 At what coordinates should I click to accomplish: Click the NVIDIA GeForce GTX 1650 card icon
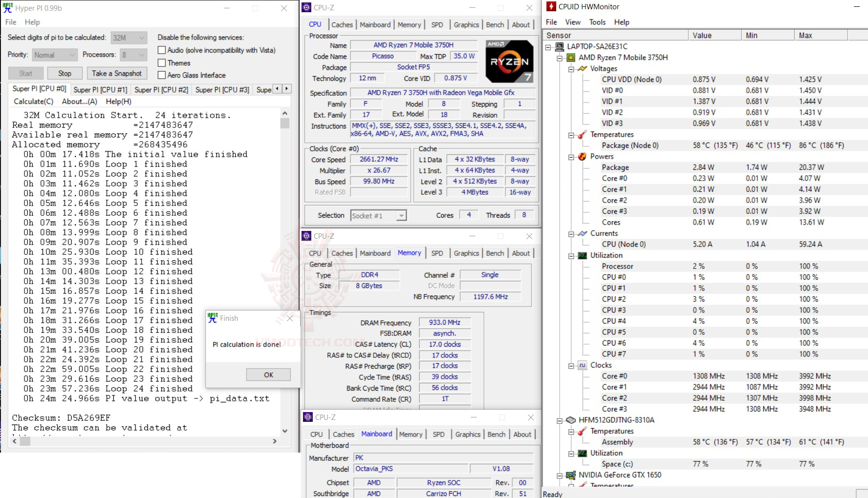[x=571, y=475]
